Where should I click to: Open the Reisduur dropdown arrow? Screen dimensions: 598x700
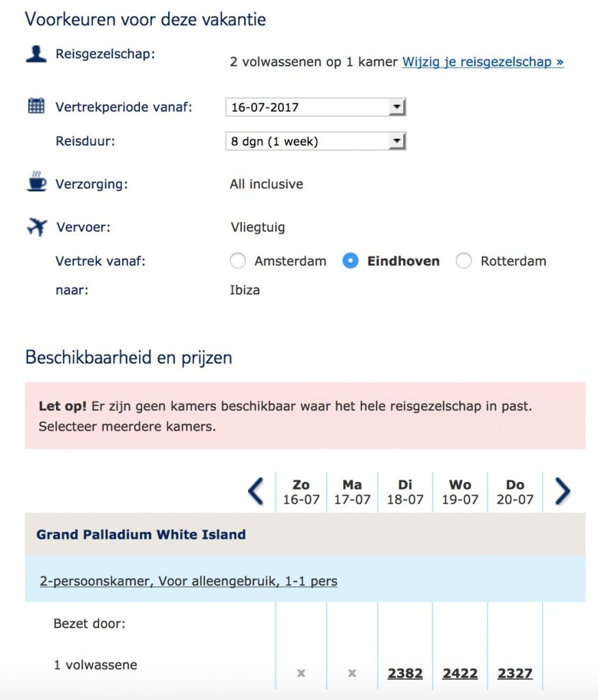397,141
